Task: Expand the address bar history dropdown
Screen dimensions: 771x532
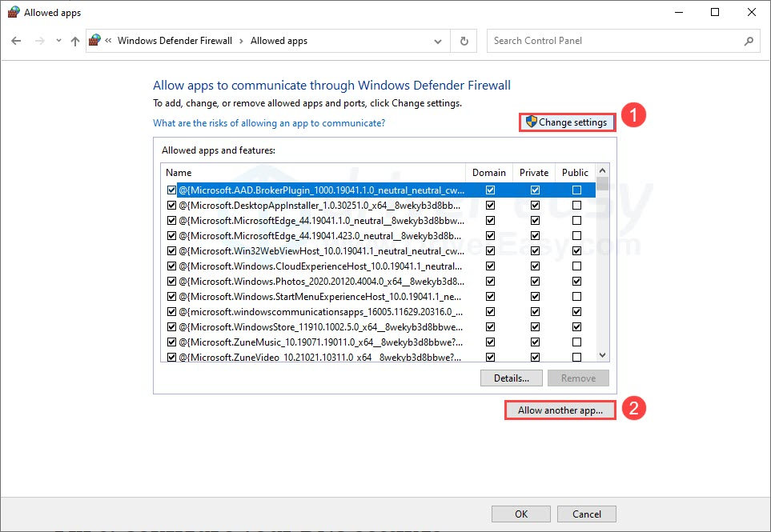Action: click(438, 42)
